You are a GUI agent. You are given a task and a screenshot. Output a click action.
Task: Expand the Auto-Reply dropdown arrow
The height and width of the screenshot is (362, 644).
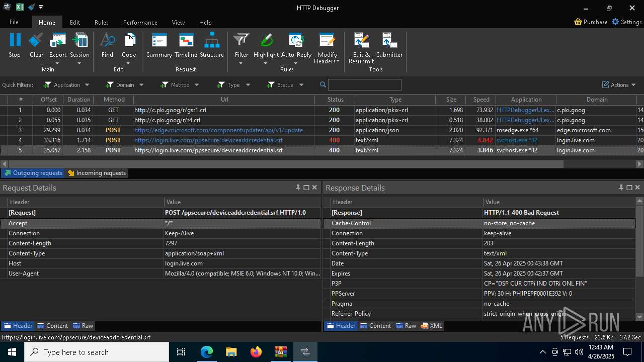click(x=296, y=63)
